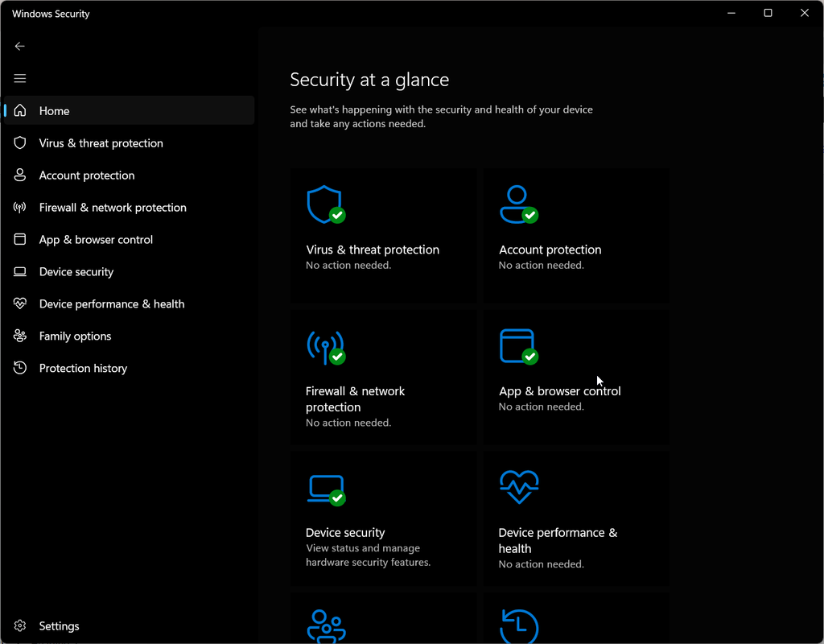
Task: Click the Home house icon in sidebar
Action: 20,110
